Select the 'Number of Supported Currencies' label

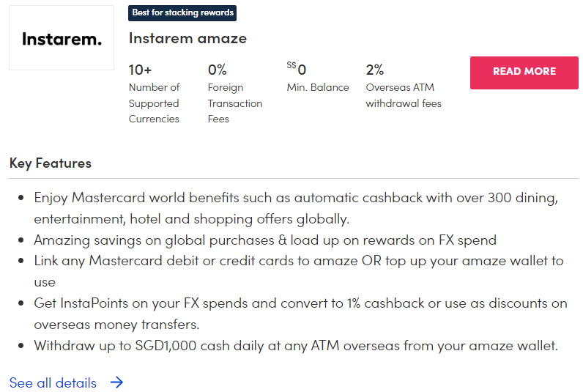tap(154, 103)
